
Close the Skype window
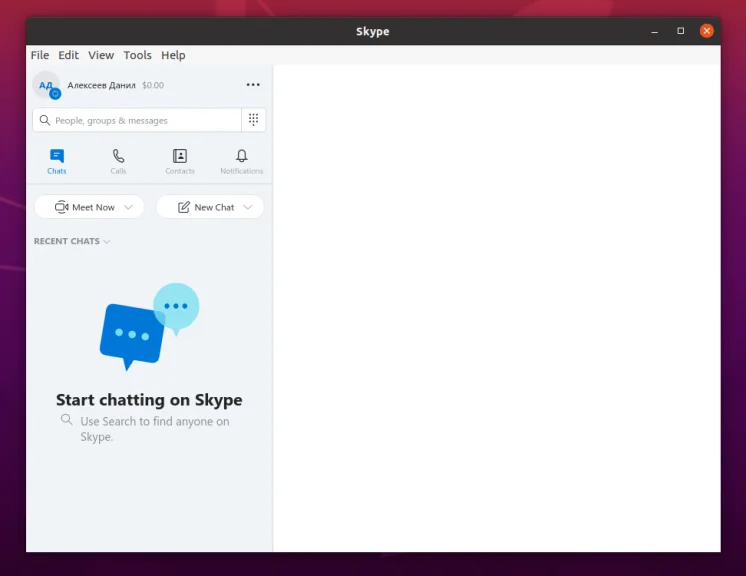[x=707, y=31]
